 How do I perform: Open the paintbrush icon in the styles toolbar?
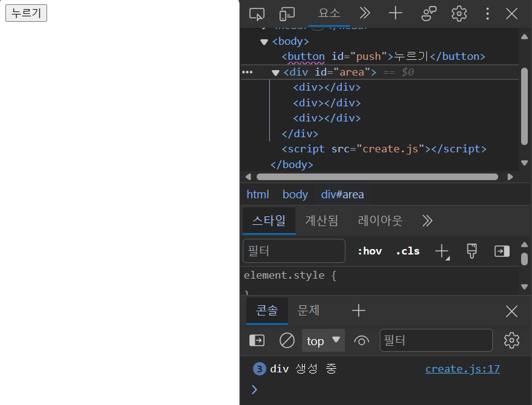(472, 251)
